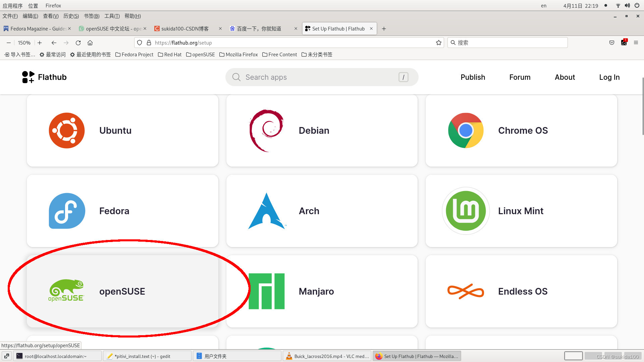Open 最近使用的书签 dropdown
The width and height of the screenshot is (644, 362).
[90, 54]
